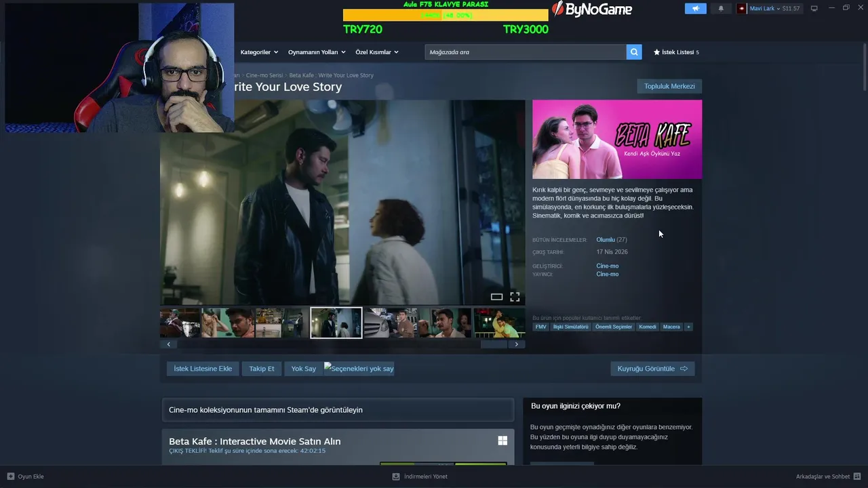Click the thumbnail strip scrollbar handle

point(494,344)
